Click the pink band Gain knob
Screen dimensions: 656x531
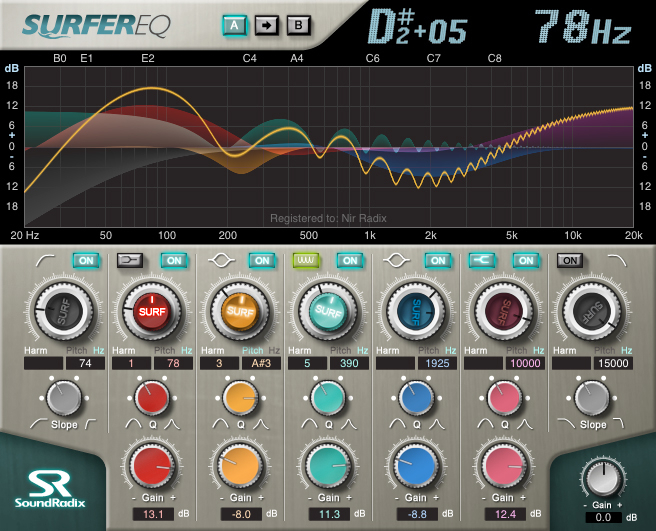(x=504, y=465)
